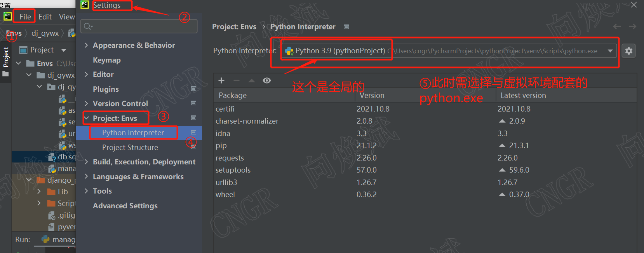Click the project-level icon beside Version Control

pyautogui.click(x=193, y=103)
